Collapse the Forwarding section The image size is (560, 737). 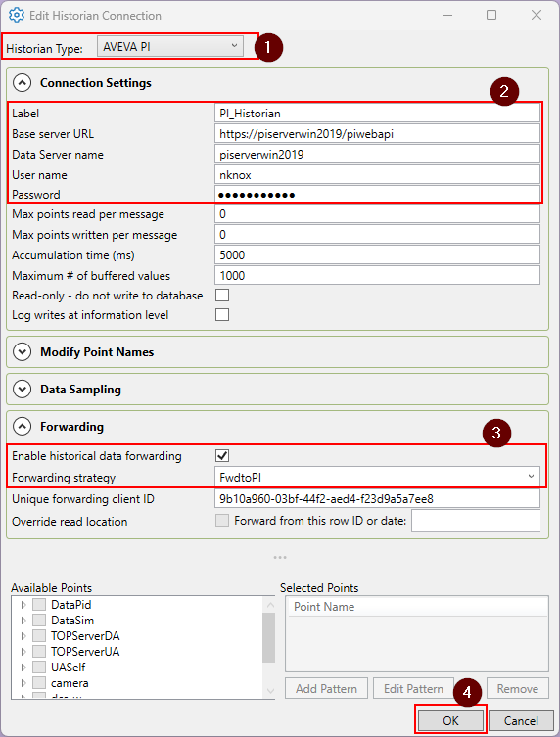pyautogui.click(x=23, y=427)
